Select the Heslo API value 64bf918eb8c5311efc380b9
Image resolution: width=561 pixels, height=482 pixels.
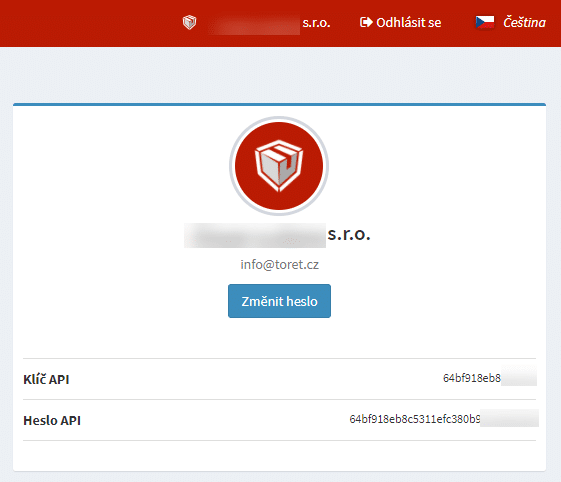(415, 419)
